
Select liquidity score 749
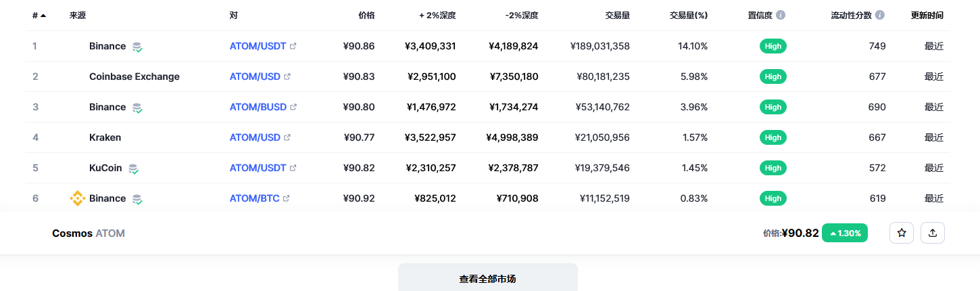pyautogui.click(x=877, y=46)
